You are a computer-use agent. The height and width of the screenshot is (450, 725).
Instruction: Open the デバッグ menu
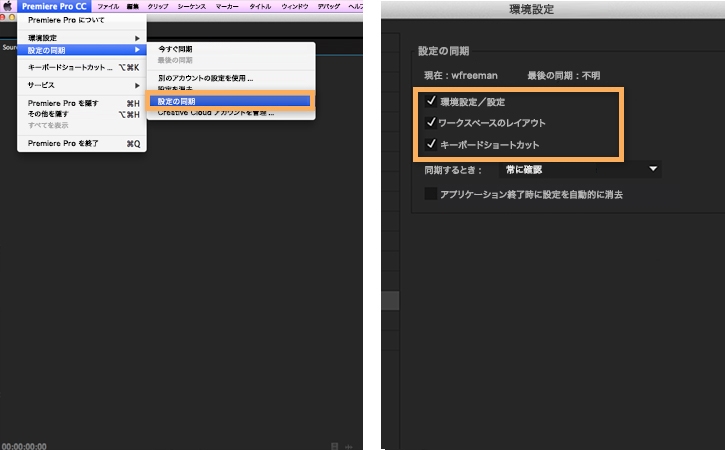pos(329,6)
